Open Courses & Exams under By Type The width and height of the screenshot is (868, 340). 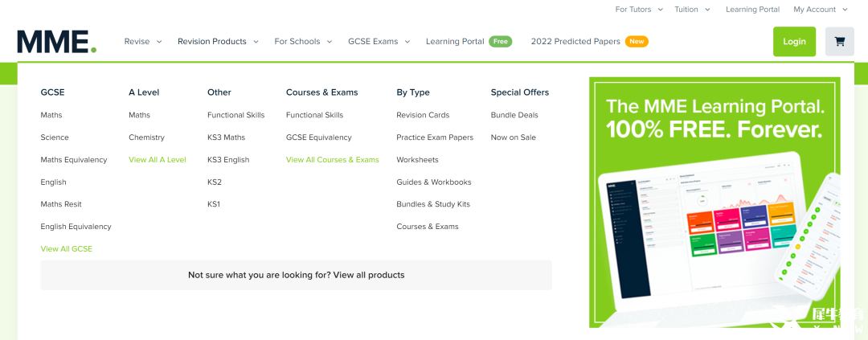(428, 227)
